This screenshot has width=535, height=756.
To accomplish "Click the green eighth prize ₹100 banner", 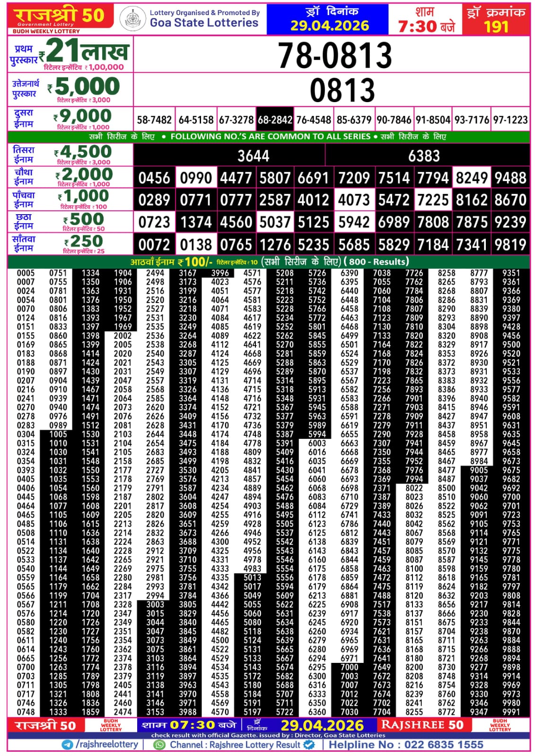I will point(269,261).
